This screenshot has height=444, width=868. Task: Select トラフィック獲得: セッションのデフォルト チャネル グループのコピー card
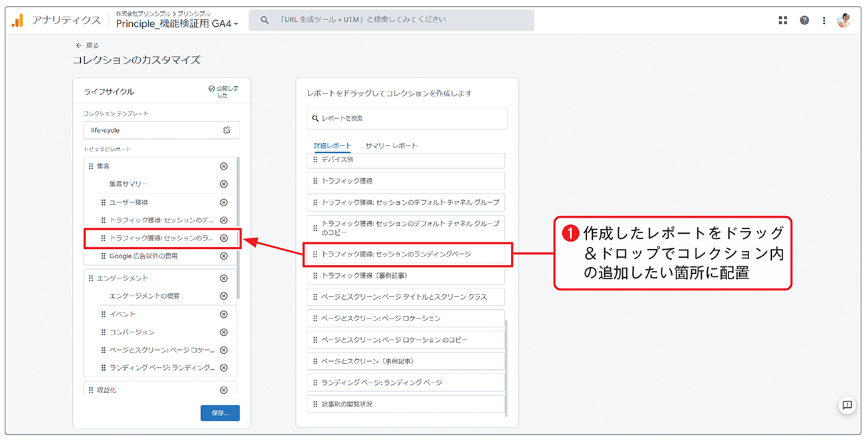[406, 228]
